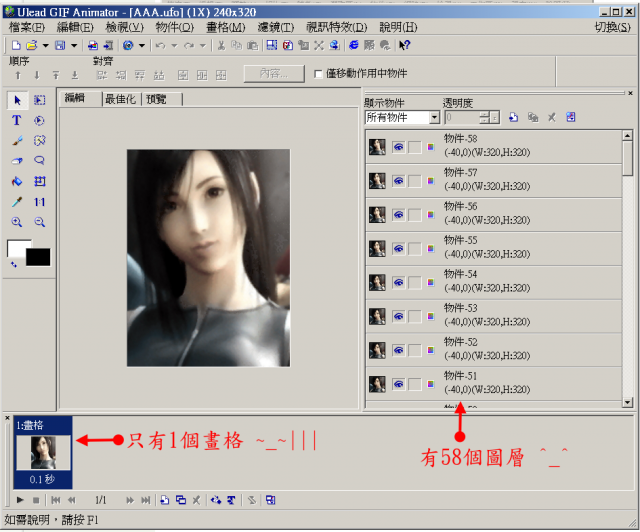Click the Add Frame icon in frame panel
The width and height of the screenshot is (640, 532).
point(164,500)
